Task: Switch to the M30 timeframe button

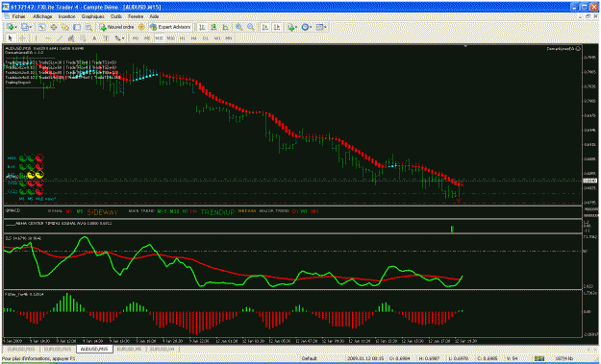Action: pos(170,37)
